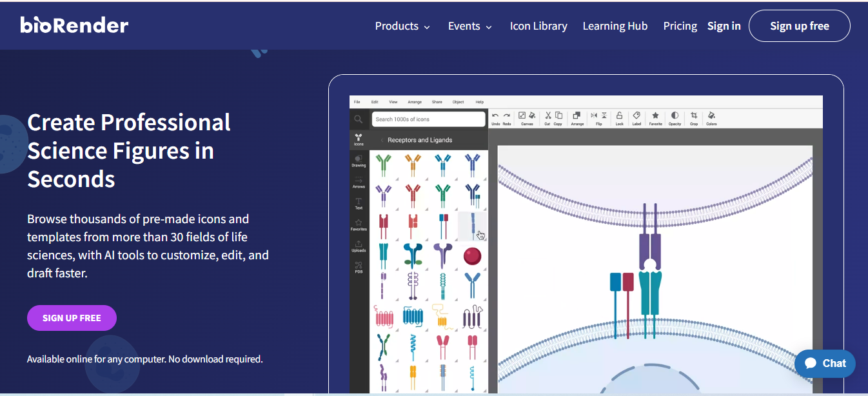This screenshot has height=396, width=868.
Task: Click the Sign in link
Action: coord(724,26)
